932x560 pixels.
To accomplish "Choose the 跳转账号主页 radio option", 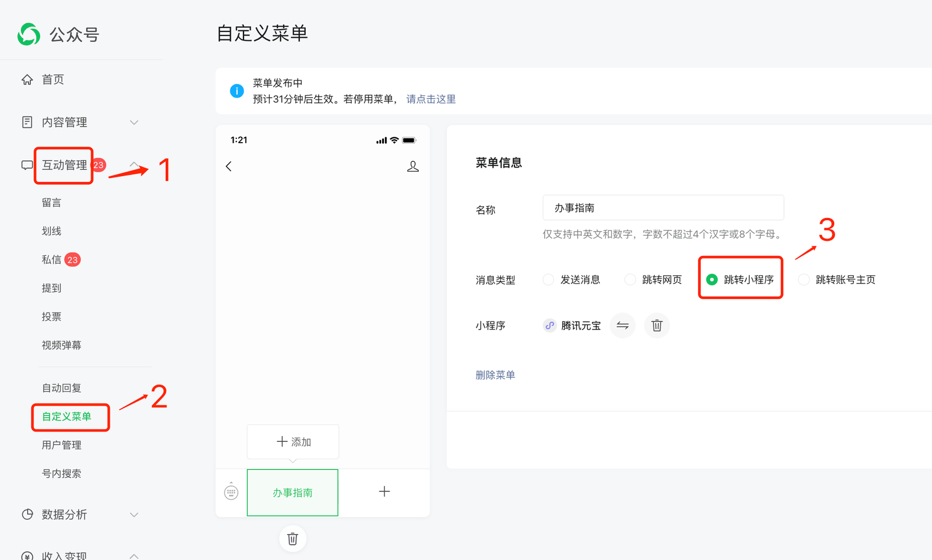I will pyautogui.click(x=804, y=280).
